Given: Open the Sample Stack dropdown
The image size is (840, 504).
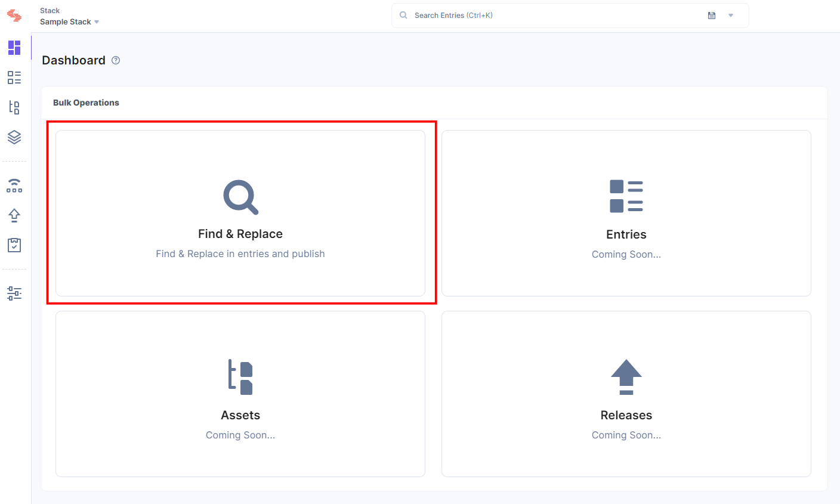Looking at the screenshot, I should click(69, 21).
